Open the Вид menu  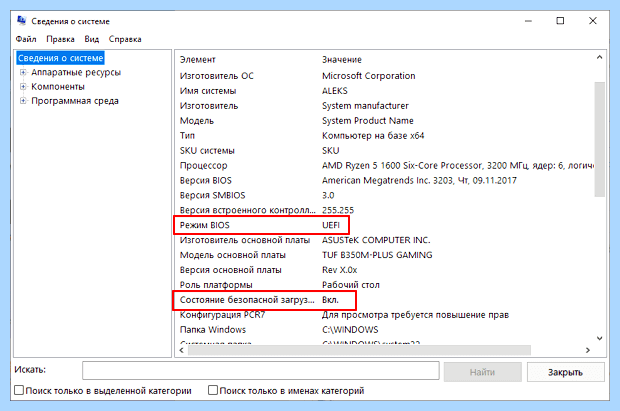[91, 39]
